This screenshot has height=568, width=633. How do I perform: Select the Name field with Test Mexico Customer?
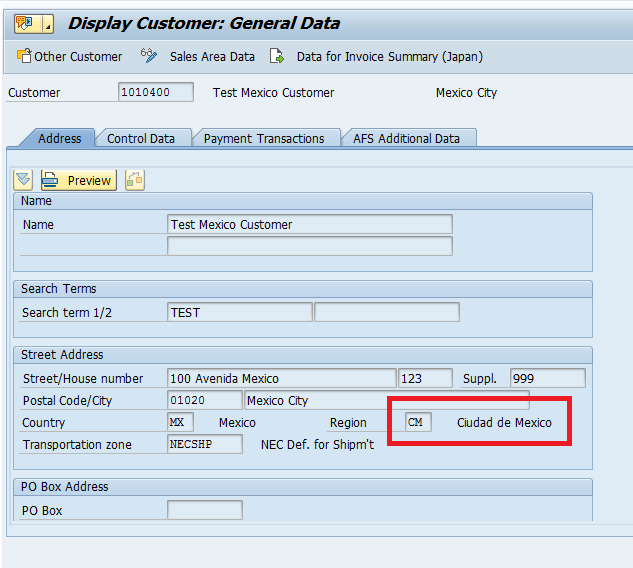(x=310, y=225)
